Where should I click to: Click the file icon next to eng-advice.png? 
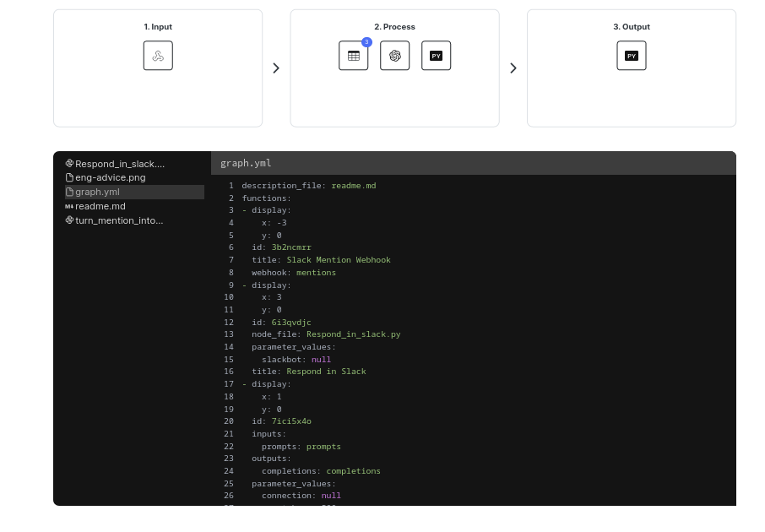click(x=69, y=177)
